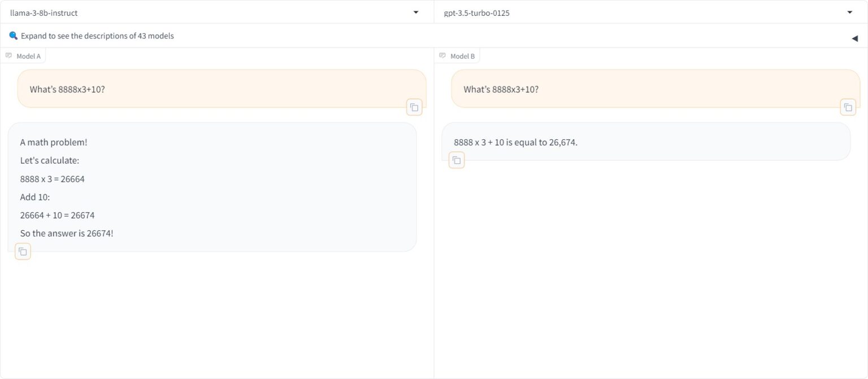
Task: Copy Model B's 26,674 response
Action: pos(457,161)
